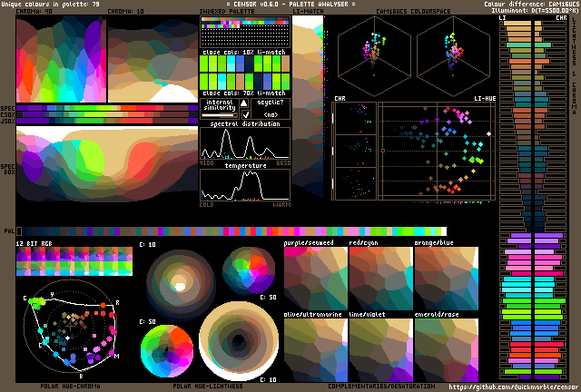
Task: Select the olive/ultramarine desaturation map
Action: tap(315, 350)
